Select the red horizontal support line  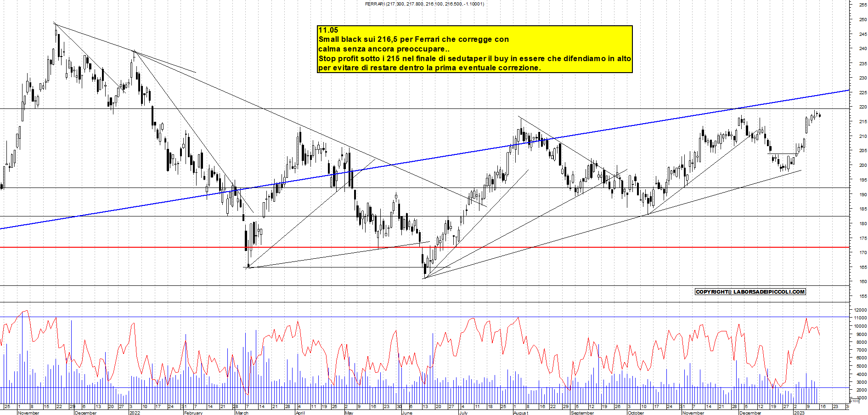pos(424,247)
